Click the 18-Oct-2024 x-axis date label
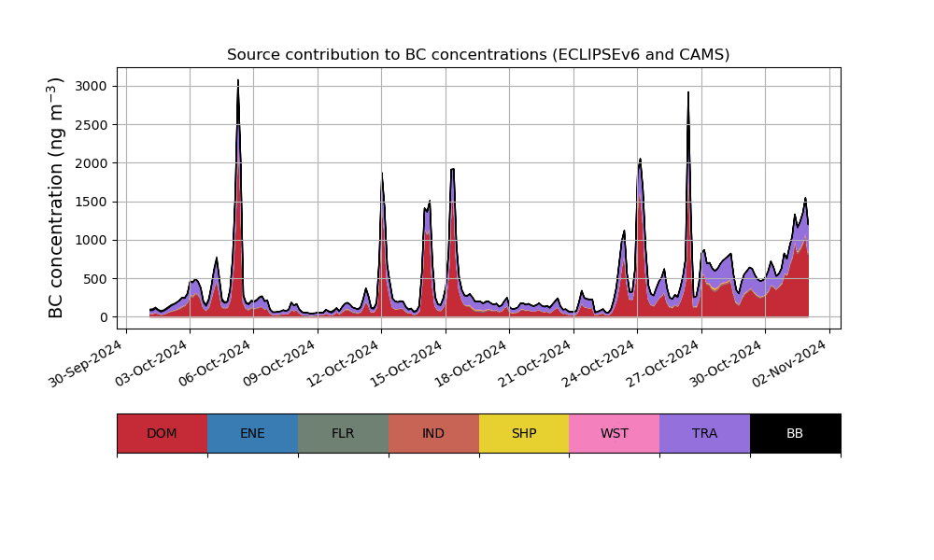The width and height of the screenshot is (934, 560). point(470,364)
